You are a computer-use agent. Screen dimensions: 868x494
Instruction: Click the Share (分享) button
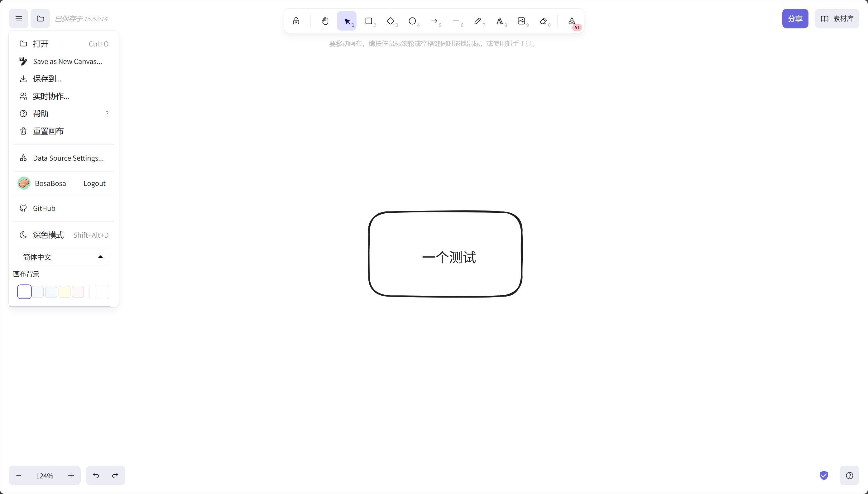point(795,19)
